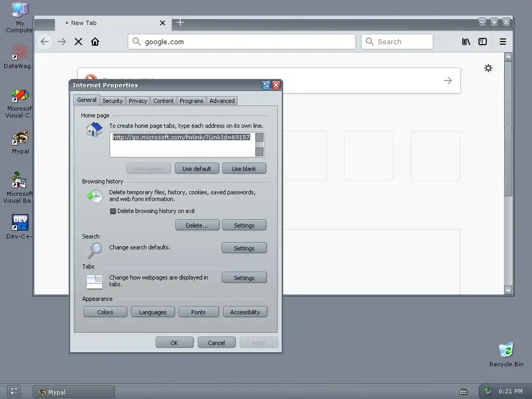Go to the browser home page icon

[95, 42]
